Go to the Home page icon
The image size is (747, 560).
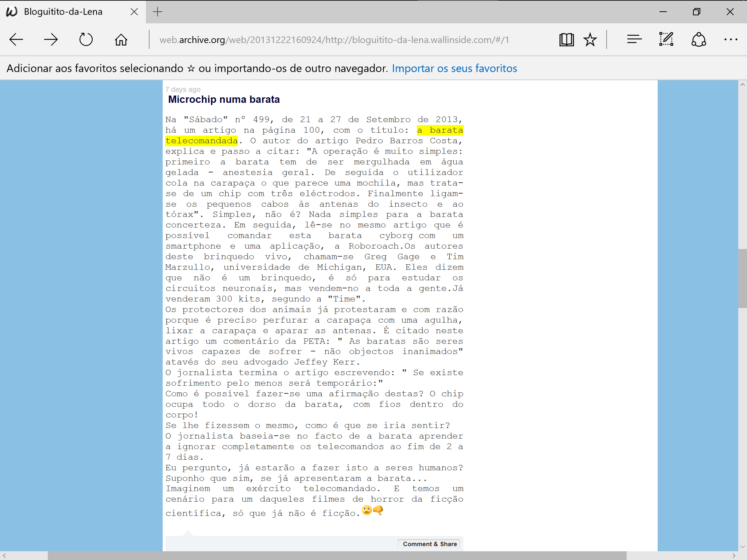tap(121, 39)
